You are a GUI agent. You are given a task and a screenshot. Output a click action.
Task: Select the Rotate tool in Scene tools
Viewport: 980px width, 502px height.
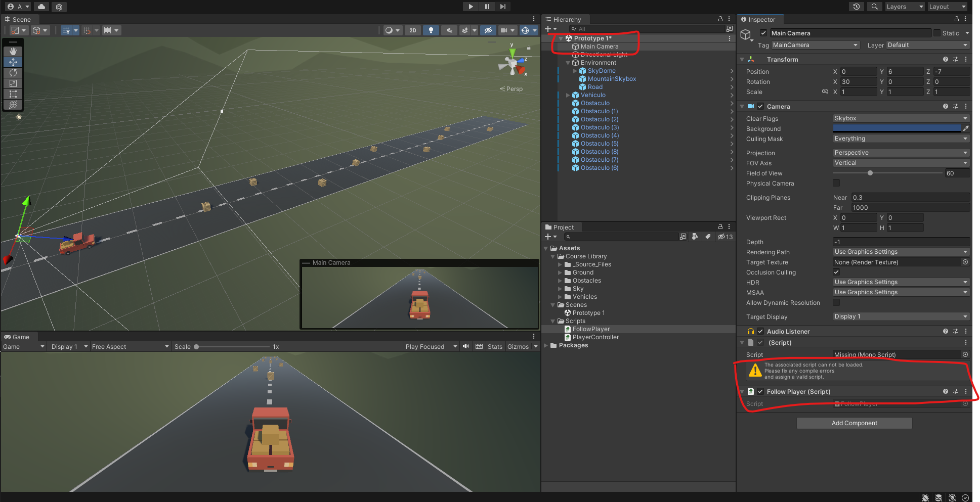(13, 73)
